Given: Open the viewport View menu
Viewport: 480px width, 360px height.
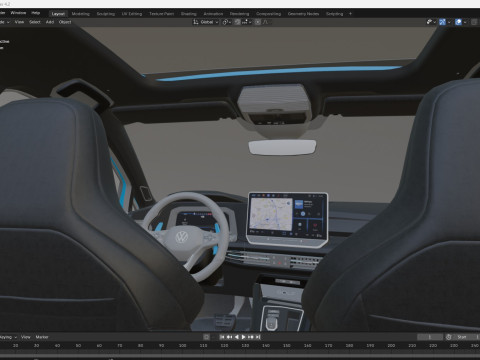Looking at the screenshot, I should click(x=19, y=22).
